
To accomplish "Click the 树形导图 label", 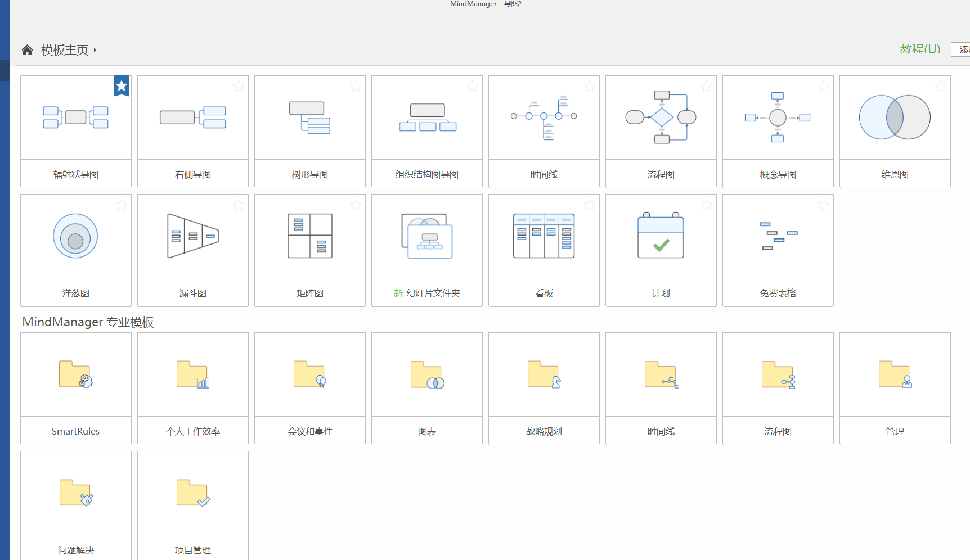I will 310,175.
